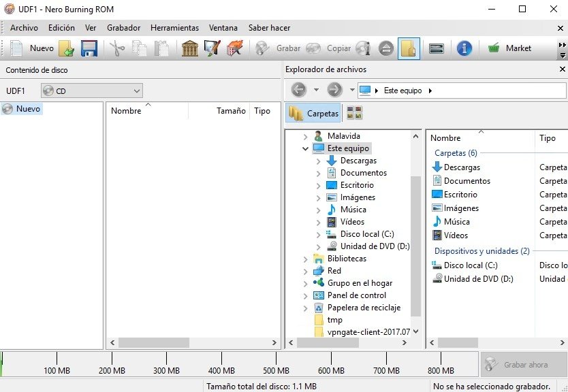
Task: Expand Disco local (C:) in tree
Action: pyautogui.click(x=318, y=235)
